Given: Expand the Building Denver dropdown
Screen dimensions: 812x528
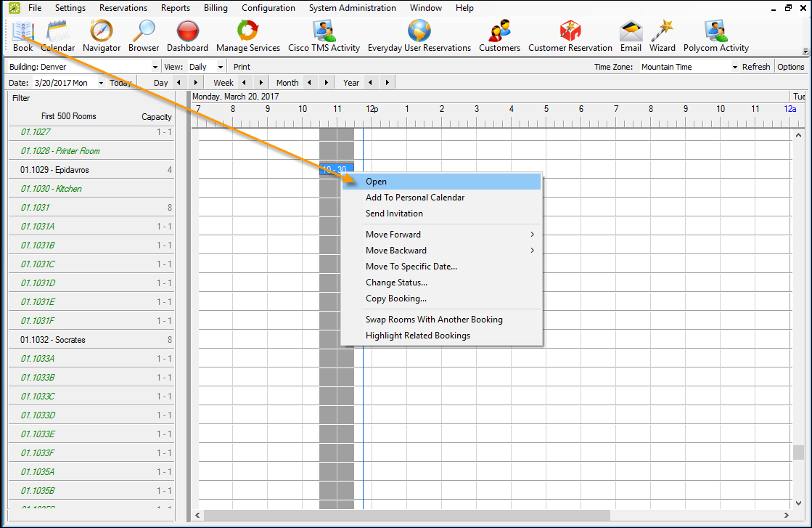Looking at the screenshot, I should click(155, 67).
